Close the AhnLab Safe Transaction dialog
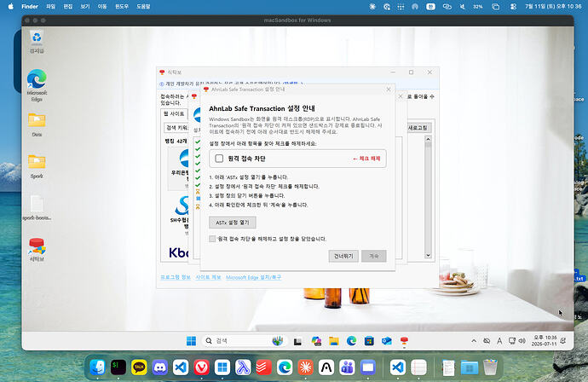588x382 pixels. (389, 90)
